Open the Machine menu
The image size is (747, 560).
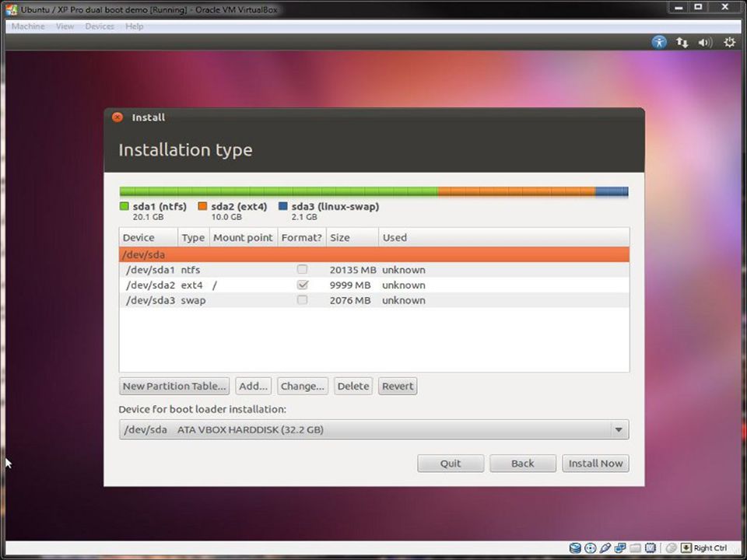coord(28,26)
